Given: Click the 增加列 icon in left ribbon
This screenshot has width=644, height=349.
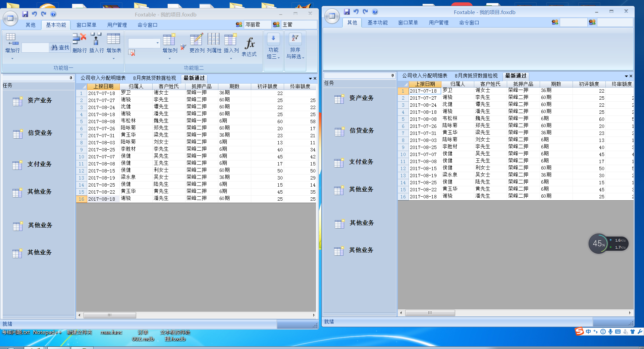Looking at the screenshot, I should 169,39.
